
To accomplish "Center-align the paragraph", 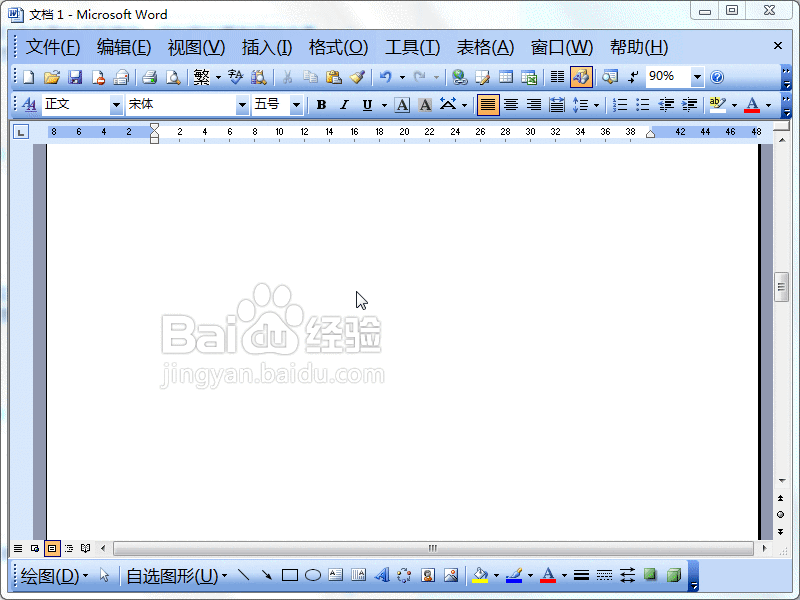I will [511, 105].
